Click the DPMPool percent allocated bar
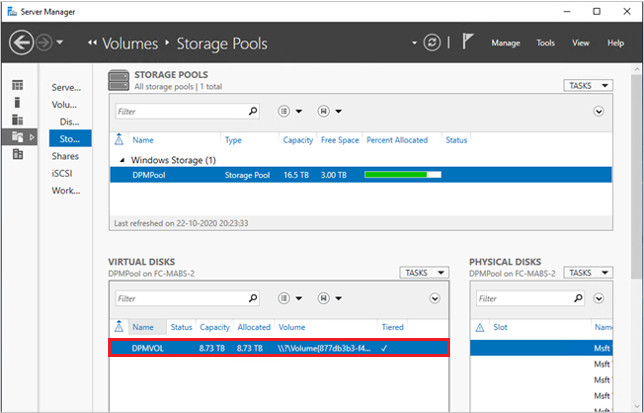 (x=404, y=175)
